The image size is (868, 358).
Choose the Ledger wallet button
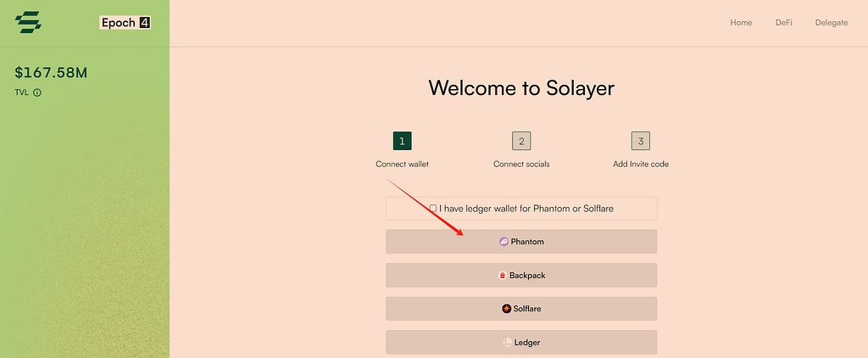coord(521,343)
